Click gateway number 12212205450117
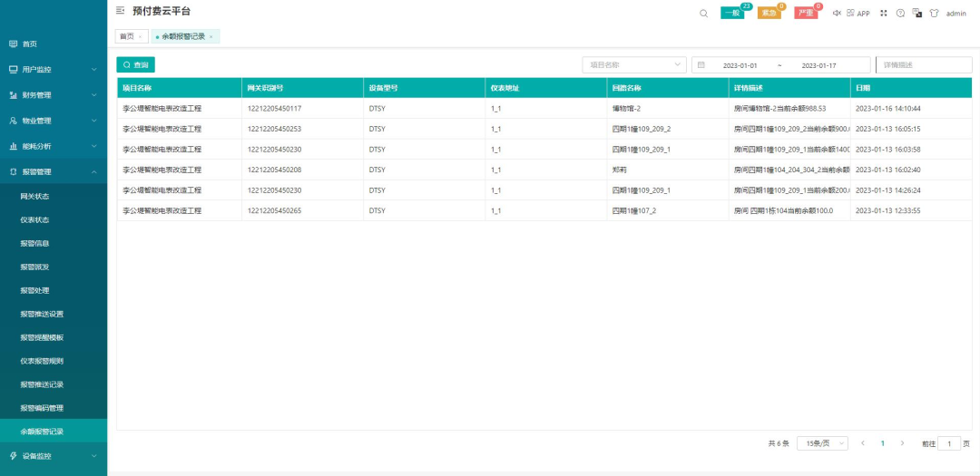980x476 pixels. [274, 108]
